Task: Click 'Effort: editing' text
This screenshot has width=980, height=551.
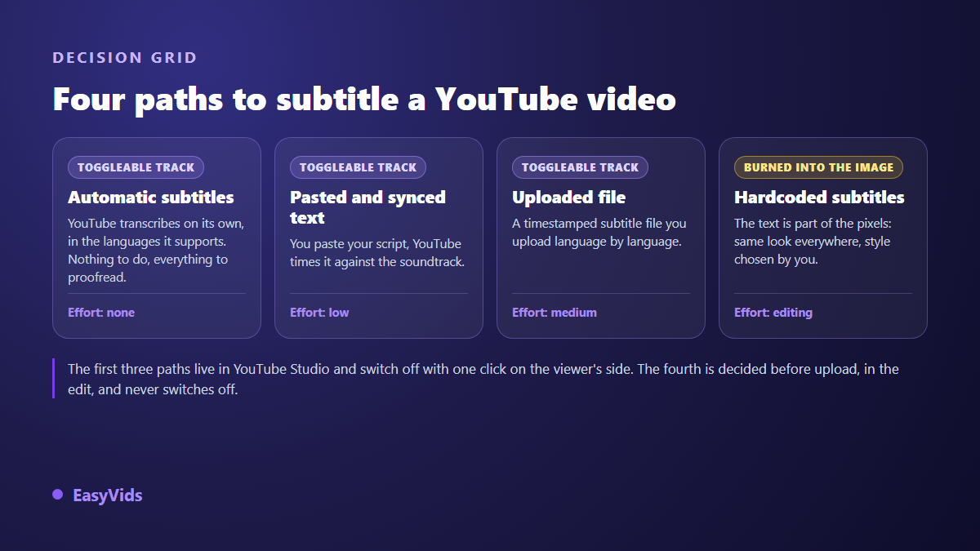Action: coord(773,313)
